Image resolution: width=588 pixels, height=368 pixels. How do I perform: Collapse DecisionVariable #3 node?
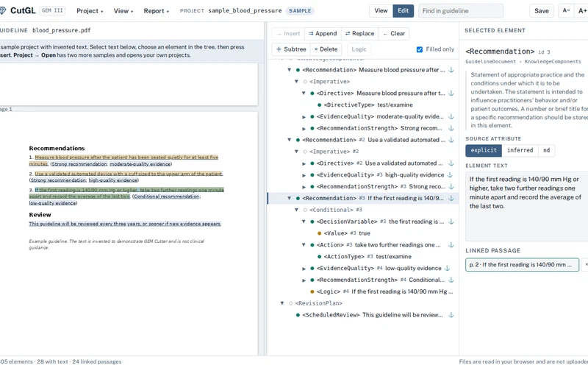pos(304,222)
